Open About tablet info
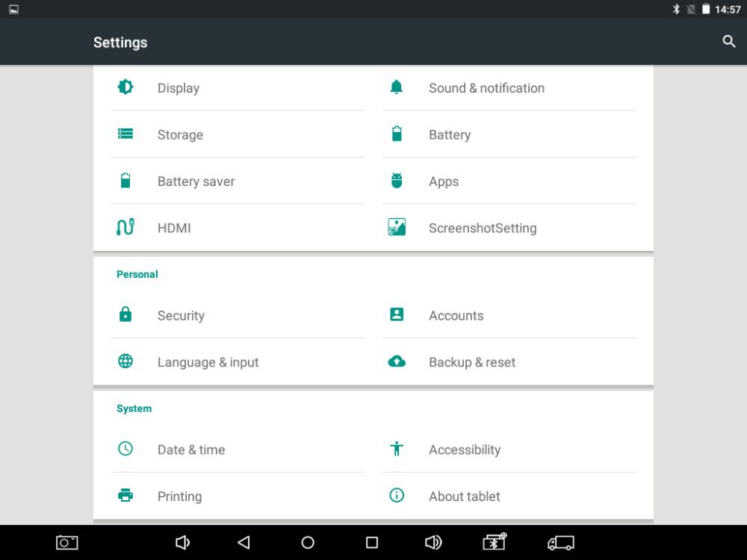The height and width of the screenshot is (560, 747). click(464, 497)
